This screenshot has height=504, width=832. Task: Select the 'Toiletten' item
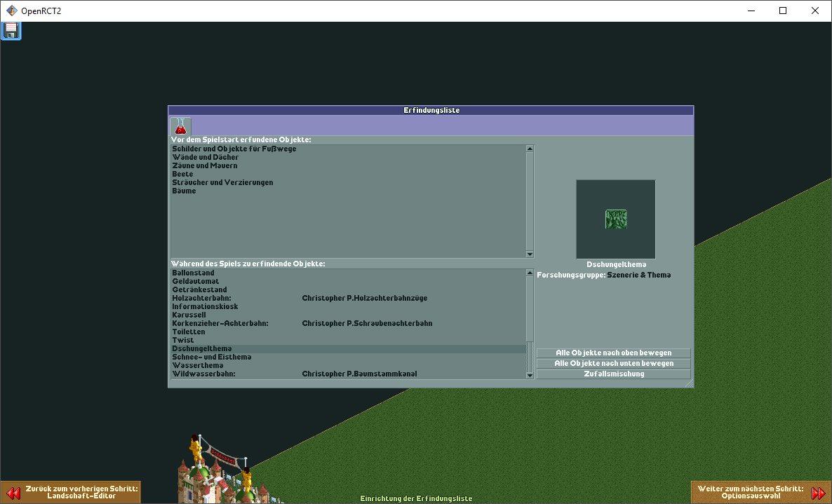click(x=348, y=332)
